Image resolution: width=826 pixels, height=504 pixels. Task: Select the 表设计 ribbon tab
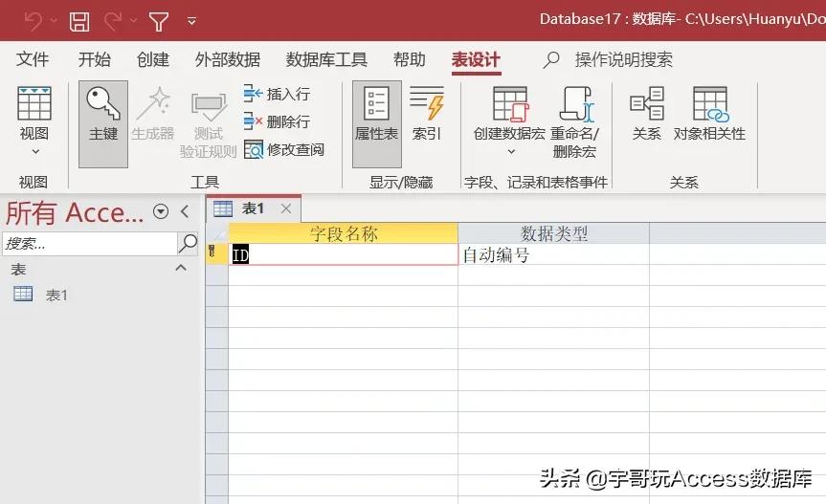[476, 59]
